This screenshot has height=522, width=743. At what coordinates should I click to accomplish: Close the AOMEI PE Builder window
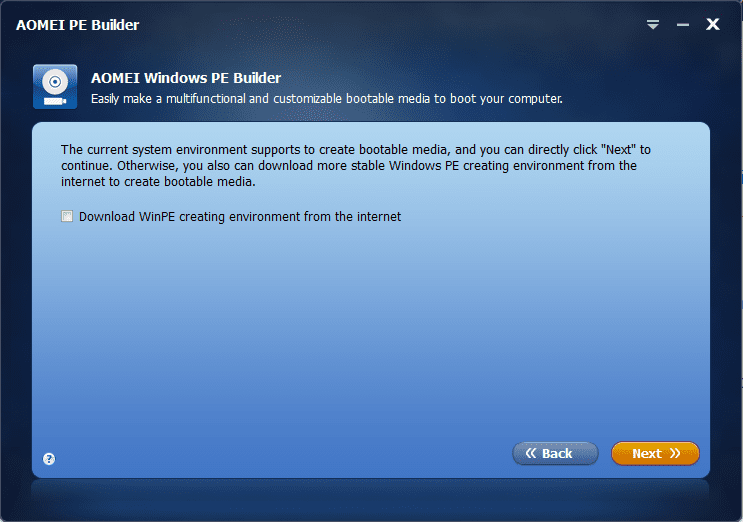pos(713,24)
